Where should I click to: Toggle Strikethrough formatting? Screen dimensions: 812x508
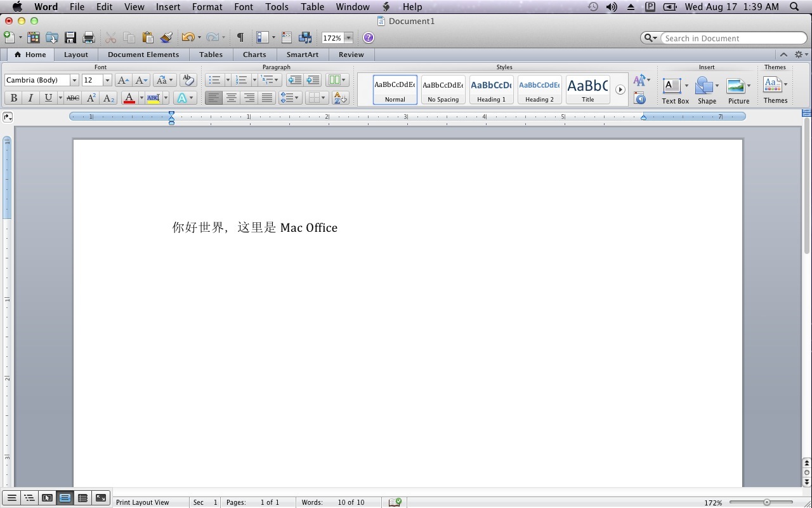pyautogui.click(x=73, y=98)
